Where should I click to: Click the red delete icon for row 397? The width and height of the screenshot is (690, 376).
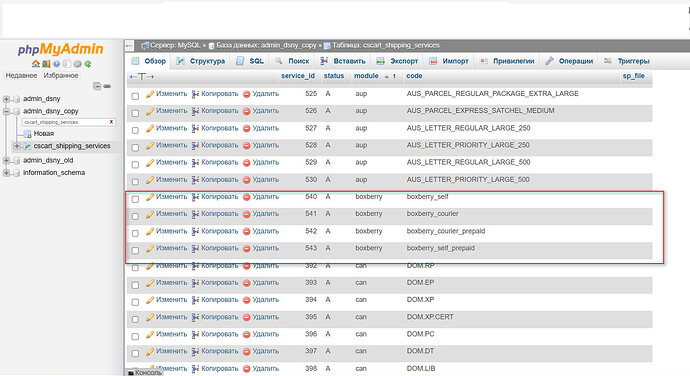(x=246, y=351)
